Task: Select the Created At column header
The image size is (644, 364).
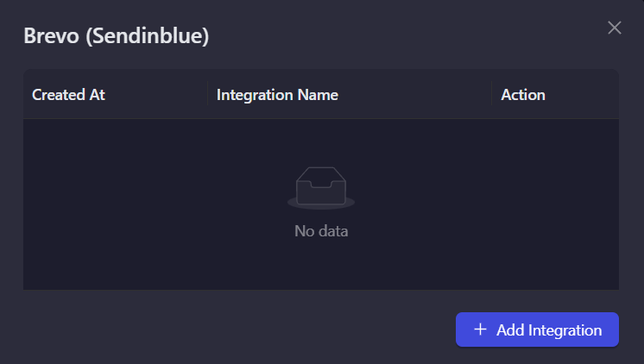Action: (116, 95)
